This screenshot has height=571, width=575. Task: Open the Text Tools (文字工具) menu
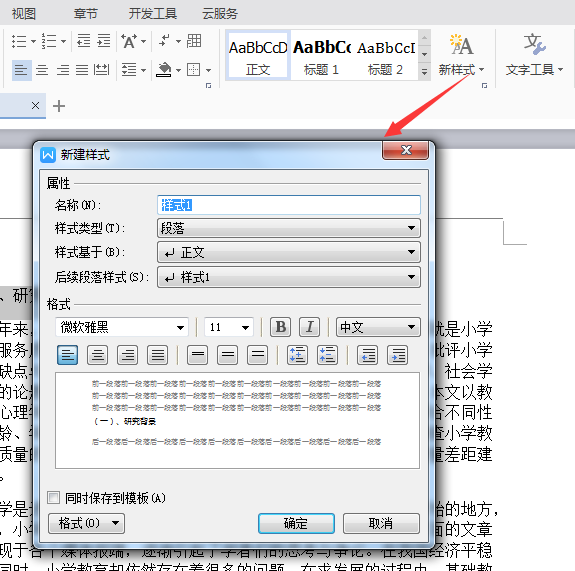point(534,55)
